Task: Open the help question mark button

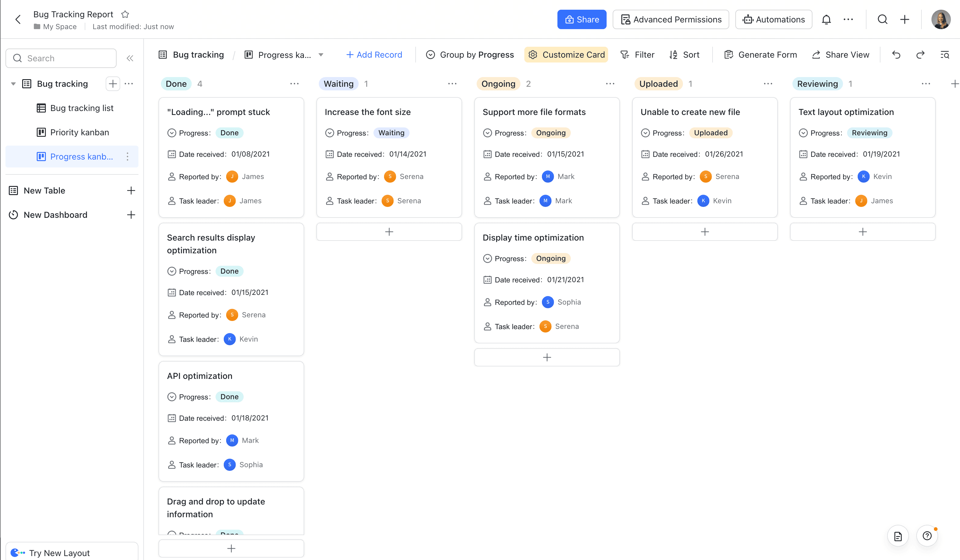Action: [x=927, y=536]
